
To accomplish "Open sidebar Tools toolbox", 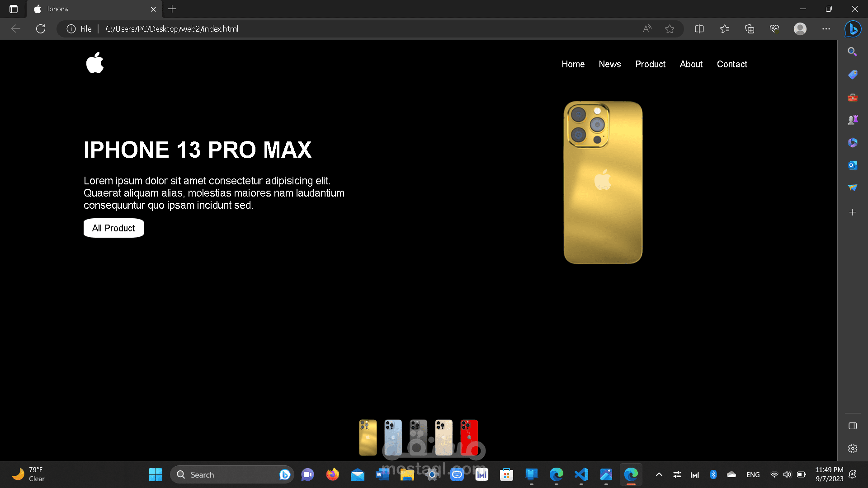I will (x=853, y=97).
